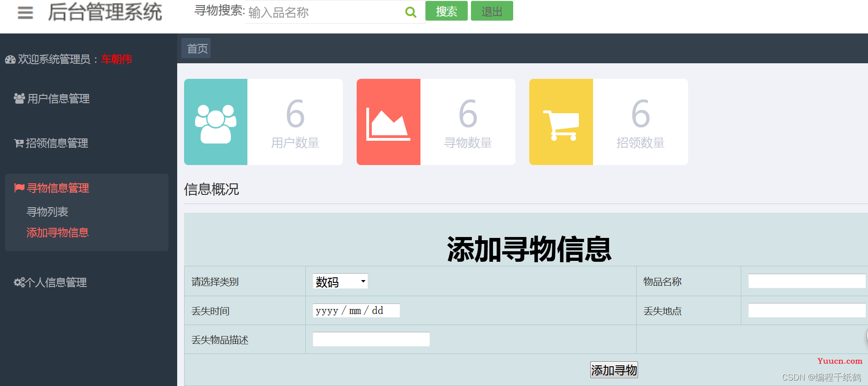Click the 招领数量 count label
868x386 pixels.
pos(640,143)
